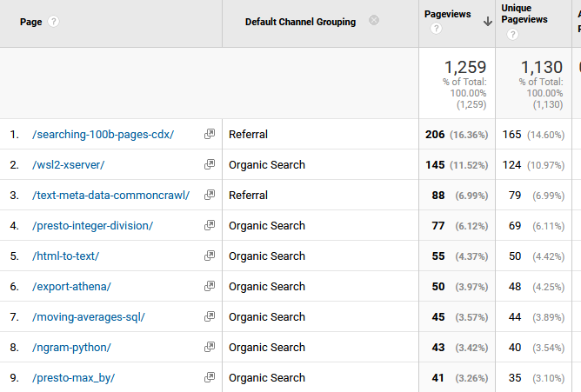This screenshot has height=392, width=581.
Task: Click the help icon next to Page header
Action: point(54,22)
